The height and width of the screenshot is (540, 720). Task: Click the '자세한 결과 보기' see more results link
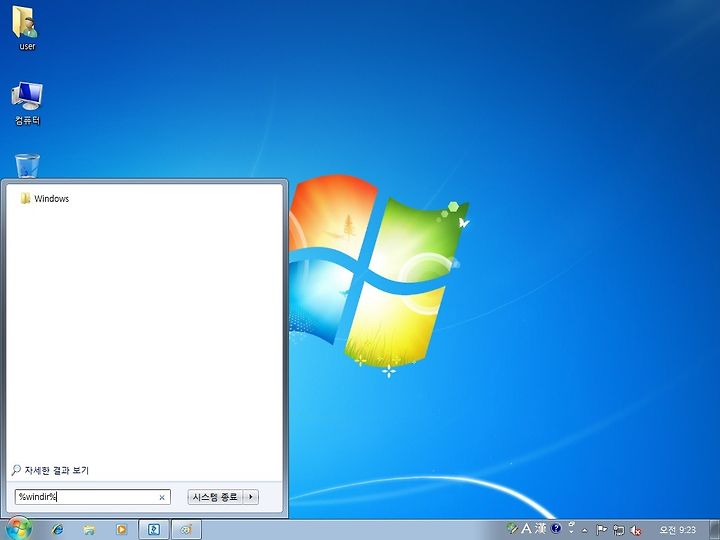pyautogui.click(x=50, y=470)
